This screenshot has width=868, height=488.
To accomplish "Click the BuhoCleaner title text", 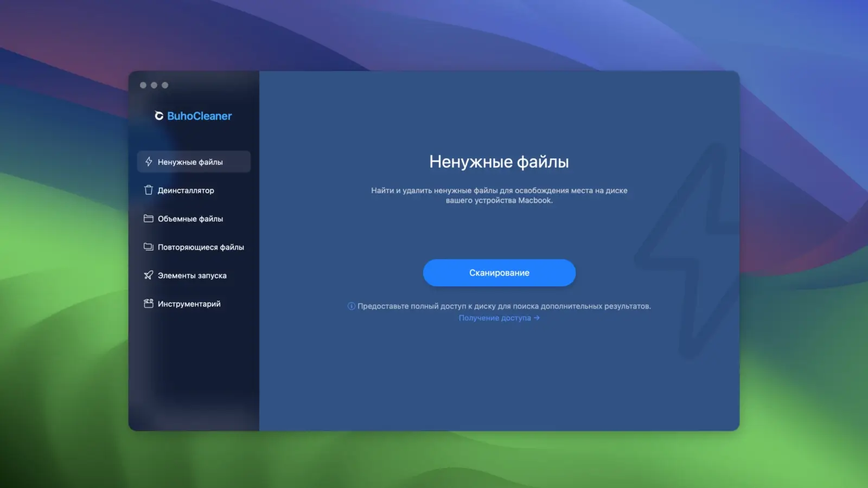I will [x=199, y=116].
